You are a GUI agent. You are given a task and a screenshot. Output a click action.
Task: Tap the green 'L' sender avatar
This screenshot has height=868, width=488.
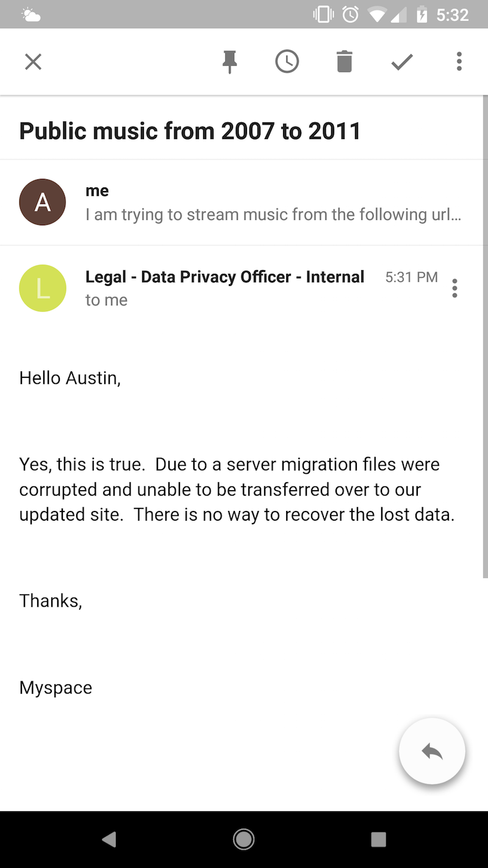click(x=43, y=288)
